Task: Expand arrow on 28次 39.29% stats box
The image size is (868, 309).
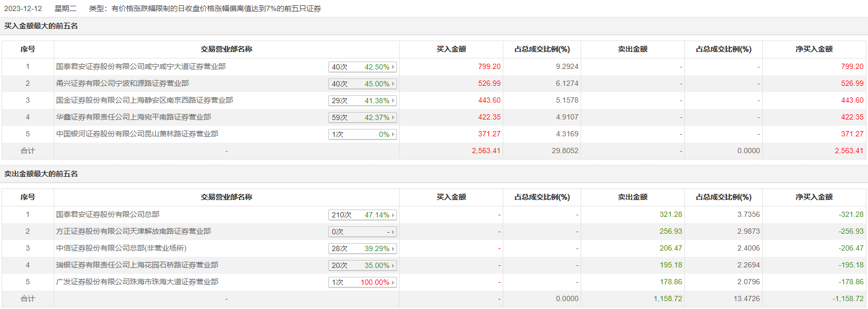Action: (x=393, y=248)
